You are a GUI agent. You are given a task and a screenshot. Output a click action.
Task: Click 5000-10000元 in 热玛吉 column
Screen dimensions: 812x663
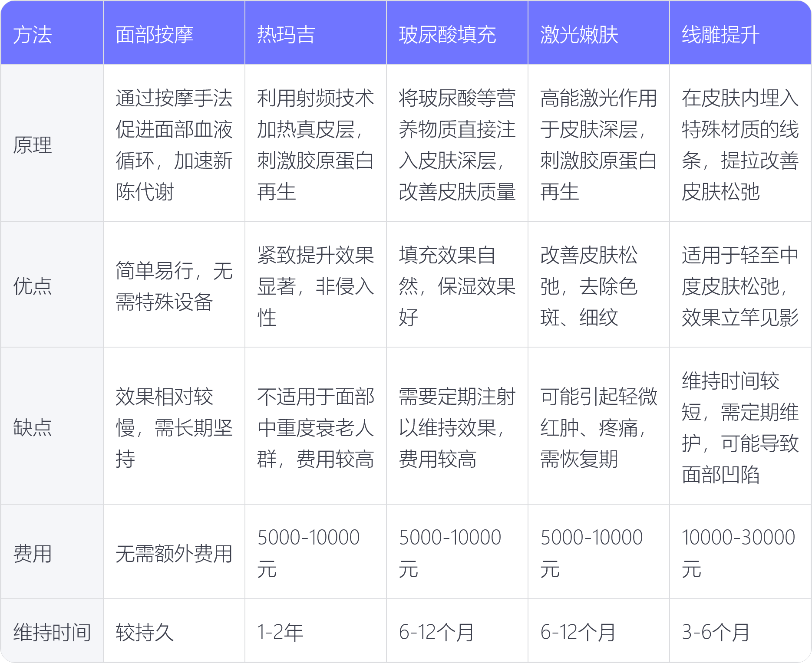316,552
